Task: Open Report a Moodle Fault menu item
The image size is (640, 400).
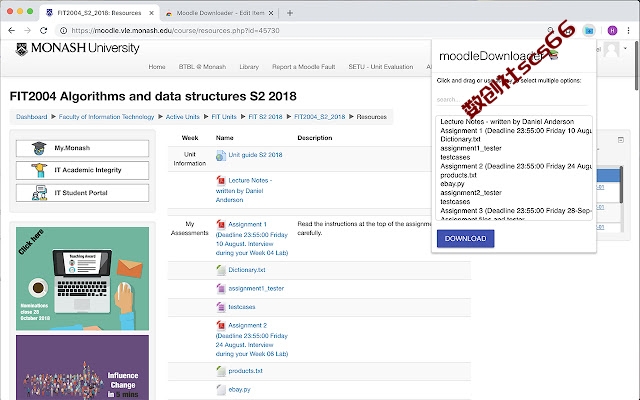Action: click(304, 67)
